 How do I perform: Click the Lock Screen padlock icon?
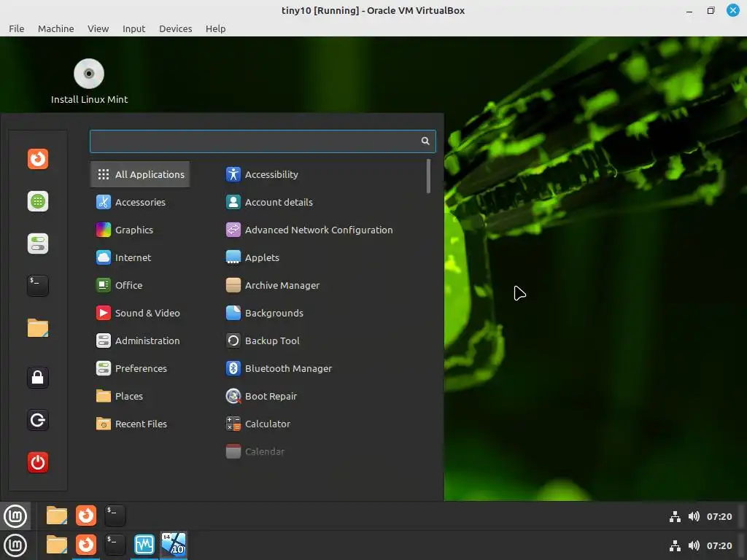[38, 378]
